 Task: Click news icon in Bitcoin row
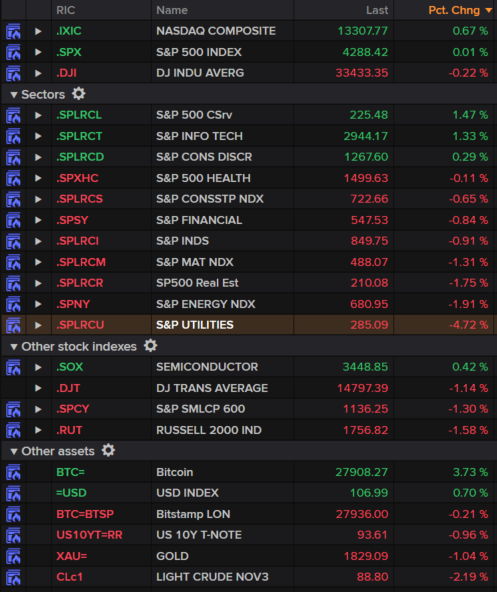(x=13, y=472)
